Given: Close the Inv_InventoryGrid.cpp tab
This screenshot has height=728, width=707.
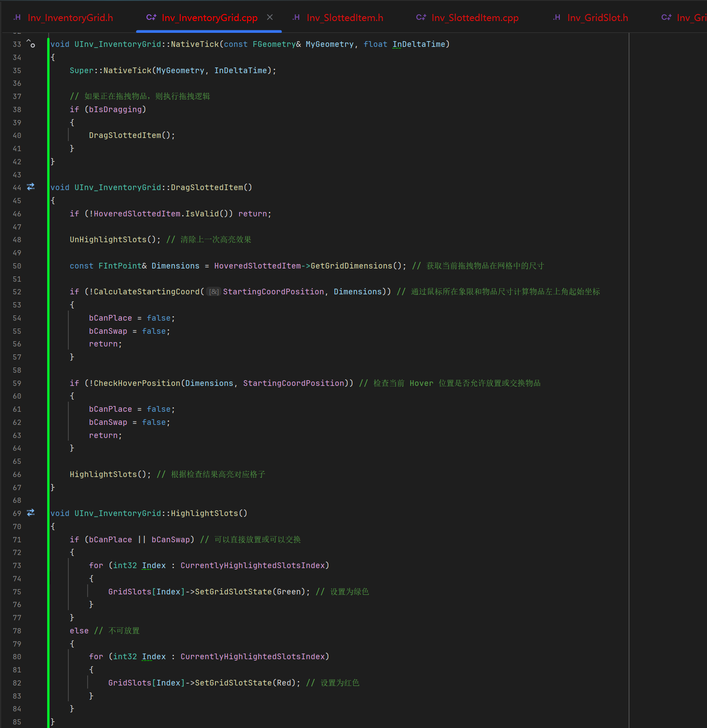Looking at the screenshot, I should pyautogui.click(x=270, y=17).
